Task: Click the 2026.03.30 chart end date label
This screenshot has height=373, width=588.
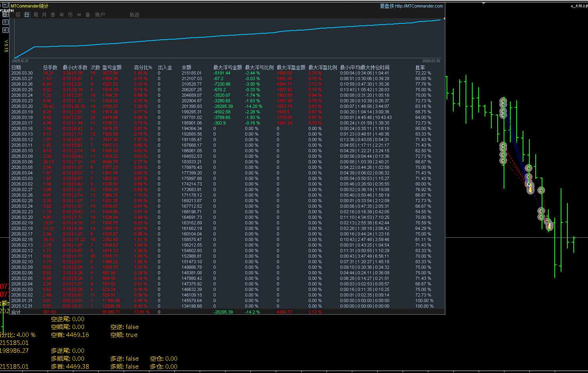Action: coord(431,61)
